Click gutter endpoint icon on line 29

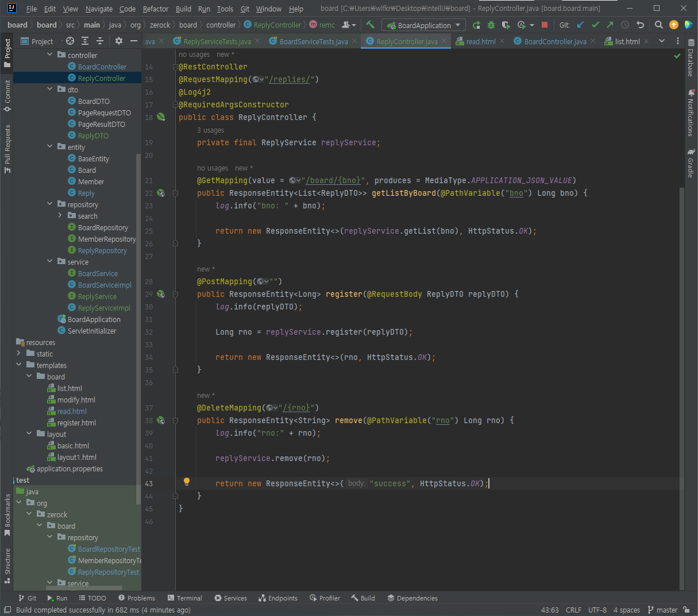coord(161,294)
